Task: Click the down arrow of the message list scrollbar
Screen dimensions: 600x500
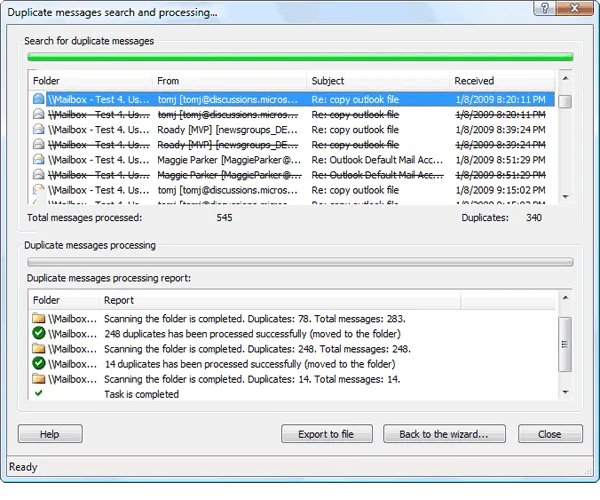Action: click(565, 196)
